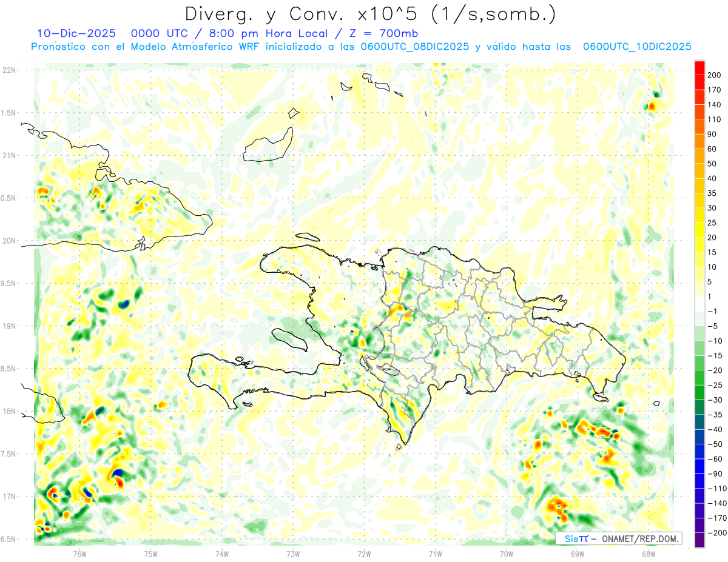Click the '75W' longitude axis label
728x562 pixels.
tap(151, 554)
